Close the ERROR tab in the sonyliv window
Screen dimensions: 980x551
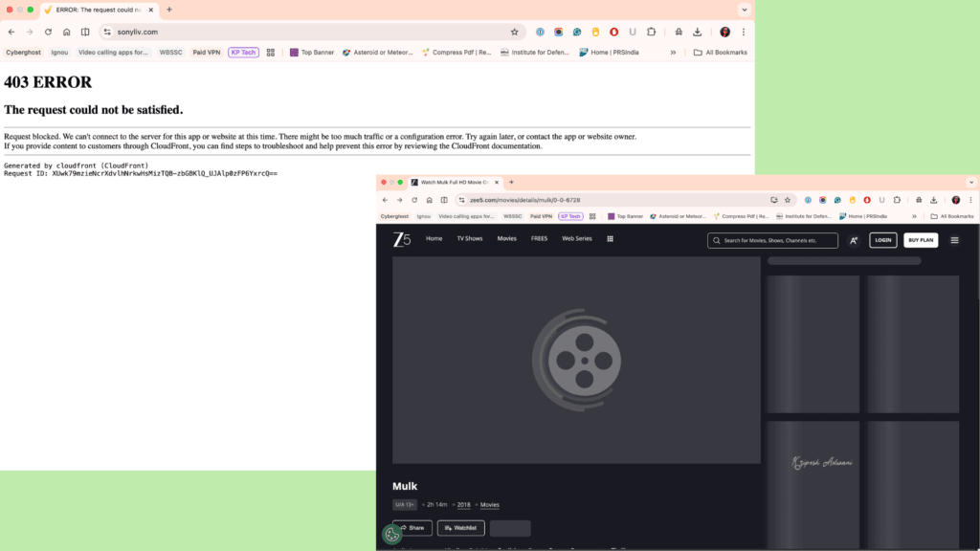click(150, 10)
